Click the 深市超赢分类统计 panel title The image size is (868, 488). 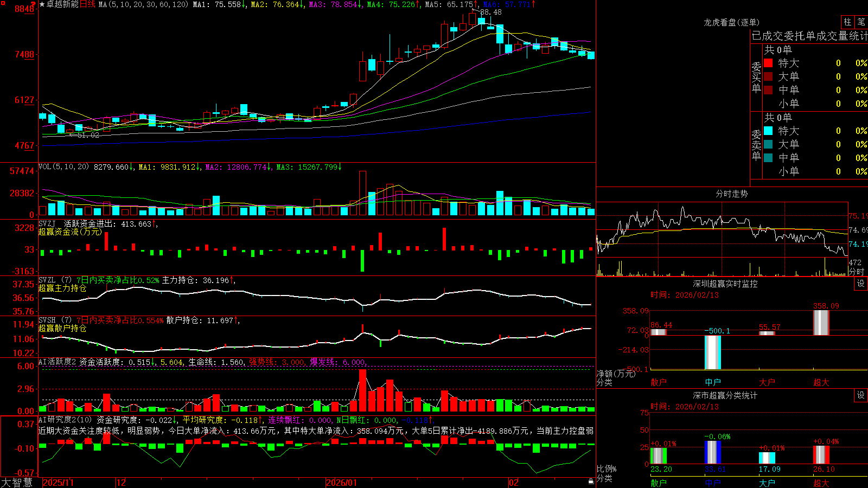click(x=725, y=395)
